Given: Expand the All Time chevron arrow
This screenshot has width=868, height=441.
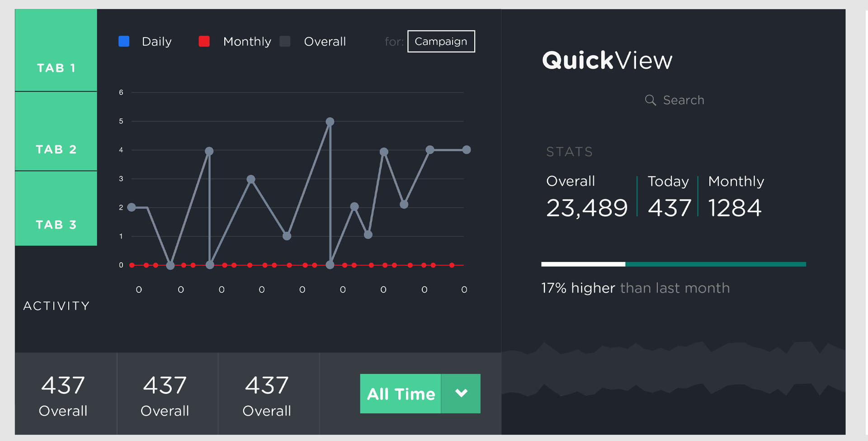Looking at the screenshot, I should point(461,394).
